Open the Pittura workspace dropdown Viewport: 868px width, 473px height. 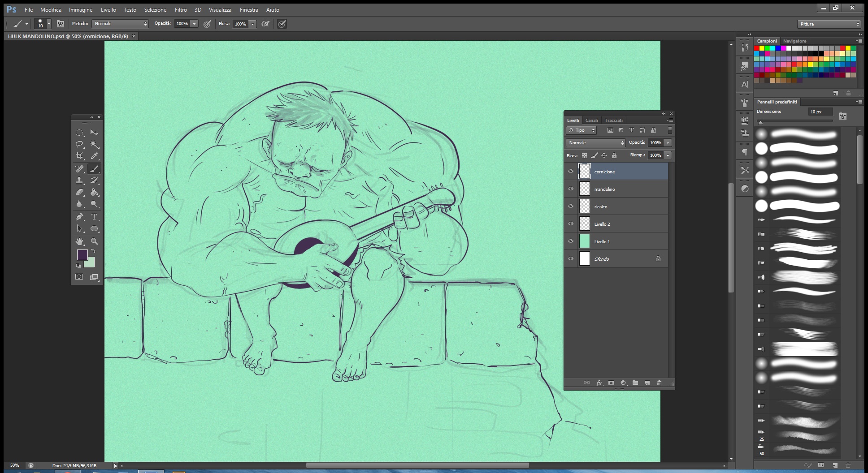coord(829,24)
